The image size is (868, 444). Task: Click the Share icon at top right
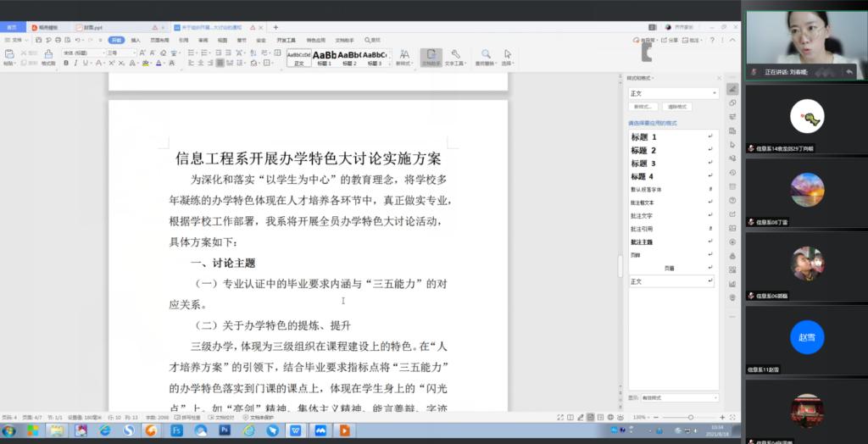(670, 40)
